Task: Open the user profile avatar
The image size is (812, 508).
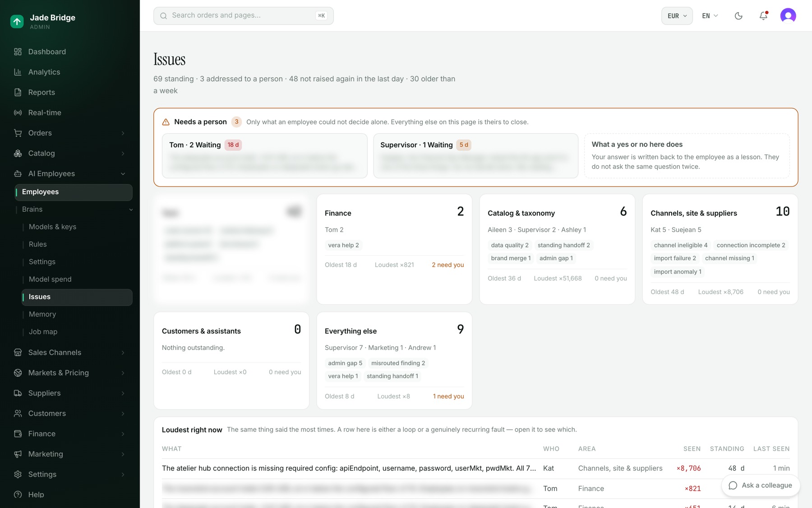Action: [x=788, y=16]
